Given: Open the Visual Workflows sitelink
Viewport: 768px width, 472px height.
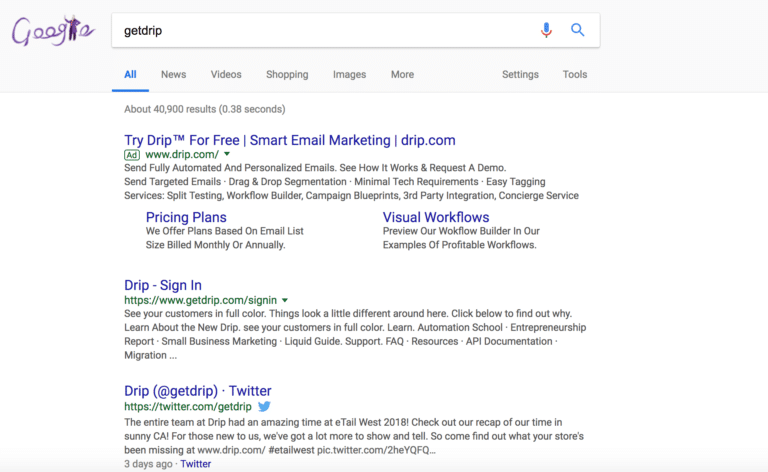Looking at the screenshot, I should [436, 217].
